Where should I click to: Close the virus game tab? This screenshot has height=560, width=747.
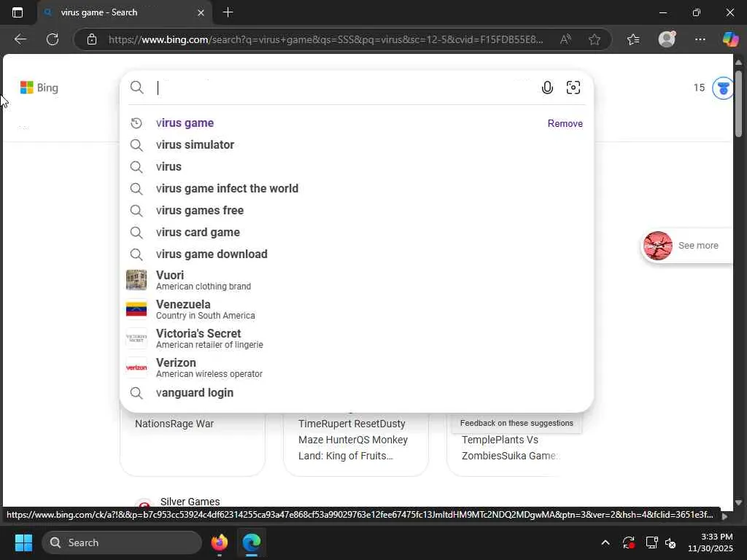point(201,13)
